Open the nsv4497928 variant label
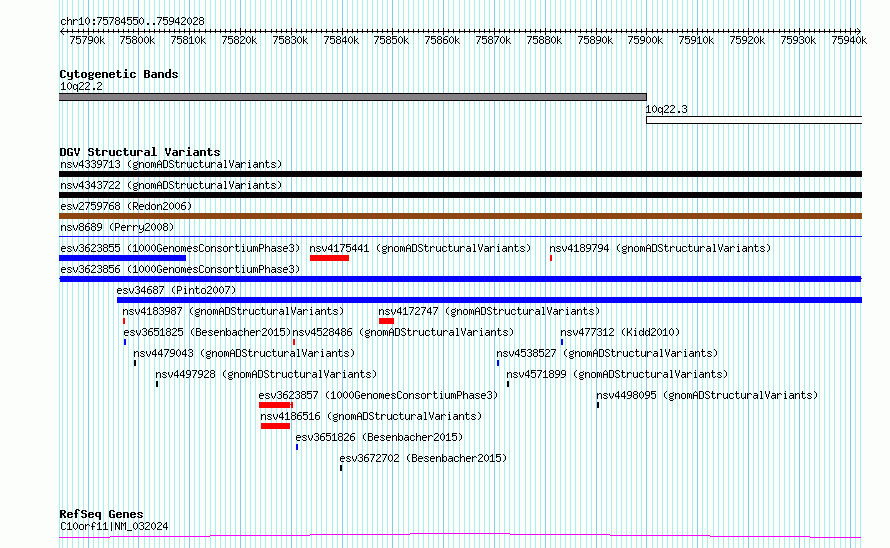890x548 pixels. (x=266, y=375)
